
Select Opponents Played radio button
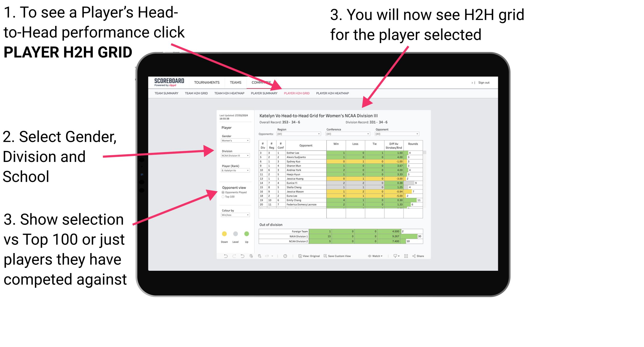(x=223, y=192)
